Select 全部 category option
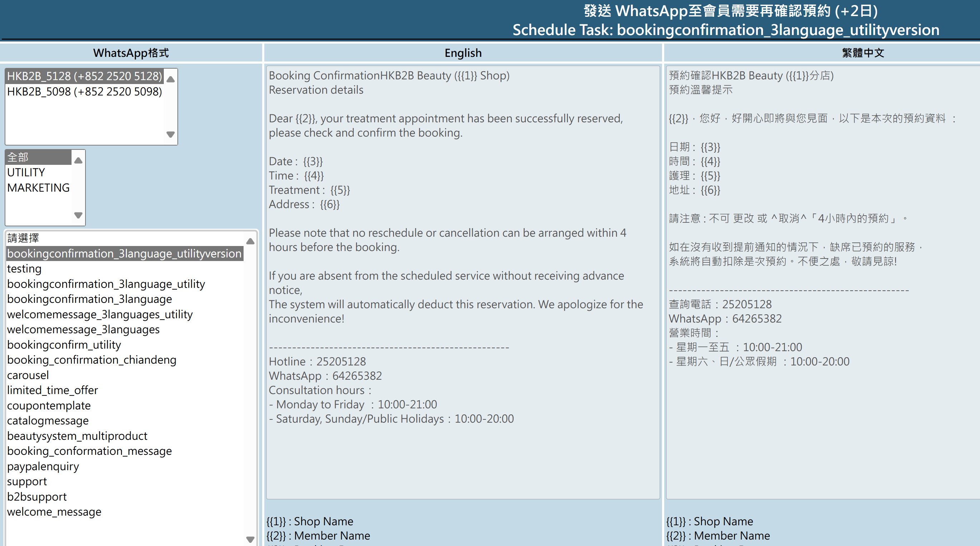This screenshot has height=546, width=980. point(38,157)
